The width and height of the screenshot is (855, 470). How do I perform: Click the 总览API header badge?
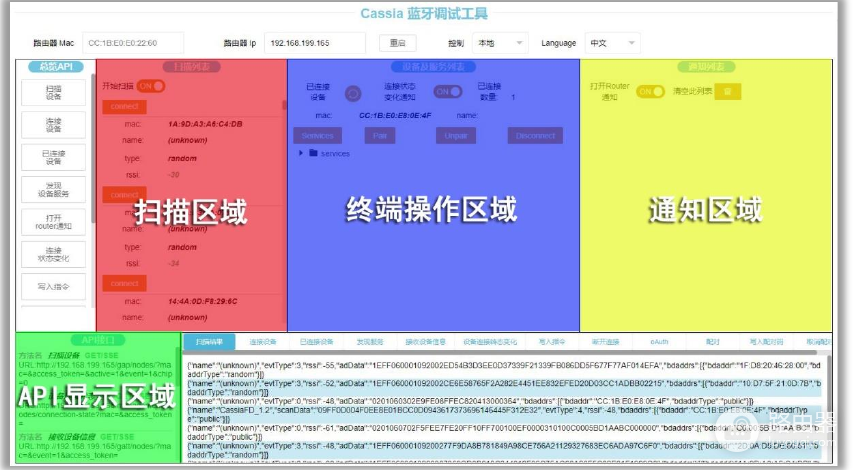coord(56,67)
